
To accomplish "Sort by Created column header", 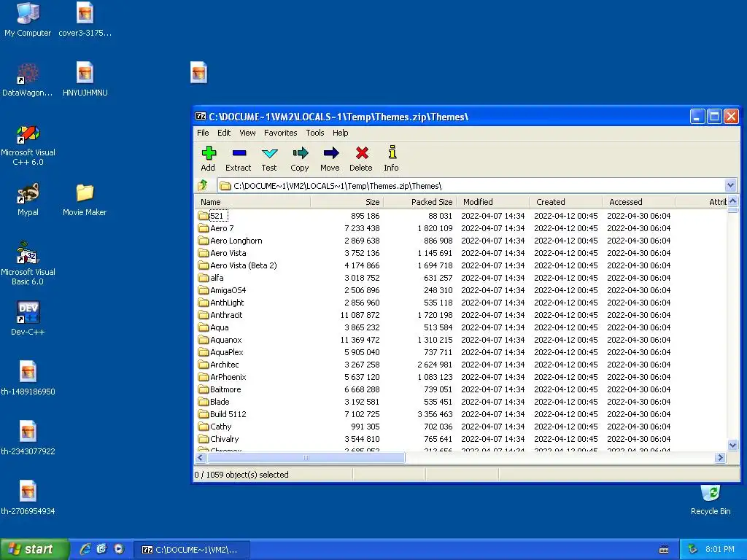I will (x=565, y=202).
